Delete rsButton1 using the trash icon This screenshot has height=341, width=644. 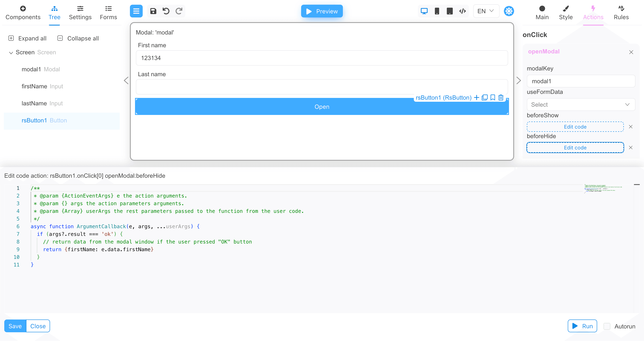(501, 97)
